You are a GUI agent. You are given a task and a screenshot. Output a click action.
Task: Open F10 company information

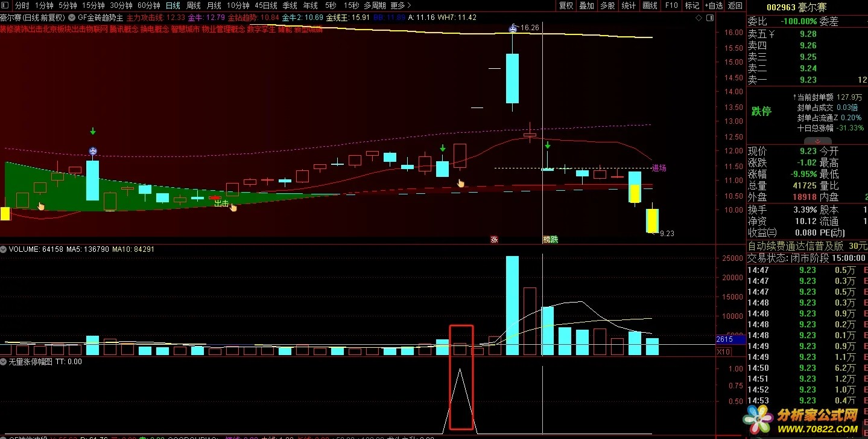tap(671, 5)
